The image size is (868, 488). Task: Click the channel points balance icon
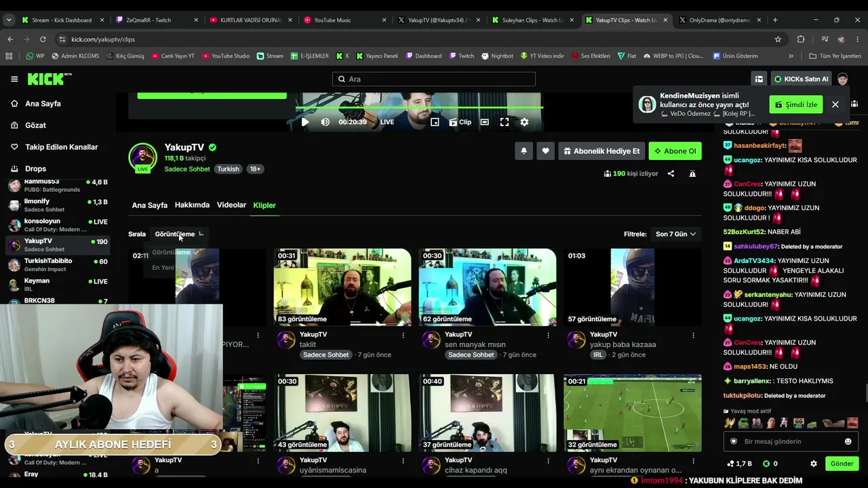(x=731, y=464)
